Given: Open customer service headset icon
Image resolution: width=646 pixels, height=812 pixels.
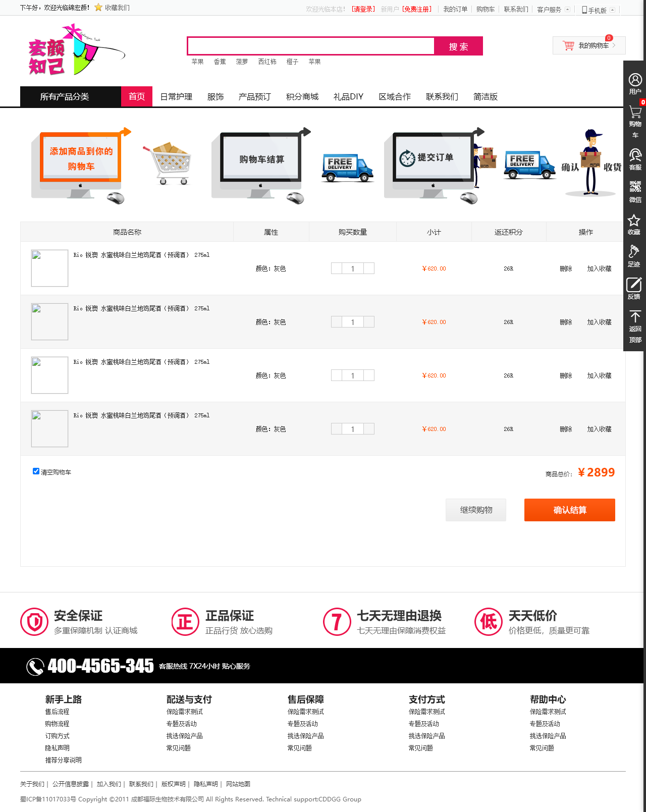Looking at the screenshot, I should pos(635,155).
